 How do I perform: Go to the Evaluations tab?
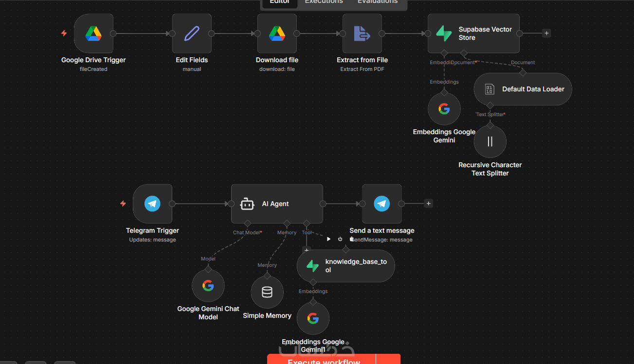pos(378,2)
